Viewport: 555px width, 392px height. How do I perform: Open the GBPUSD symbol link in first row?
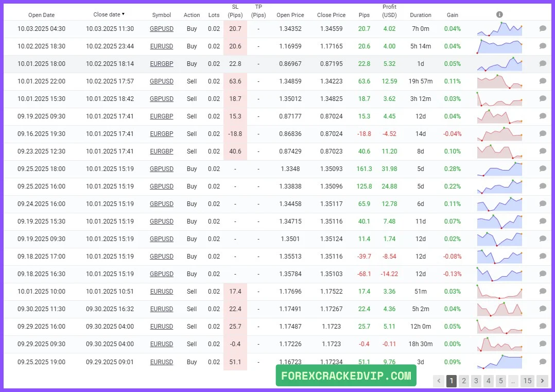pos(161,29)
